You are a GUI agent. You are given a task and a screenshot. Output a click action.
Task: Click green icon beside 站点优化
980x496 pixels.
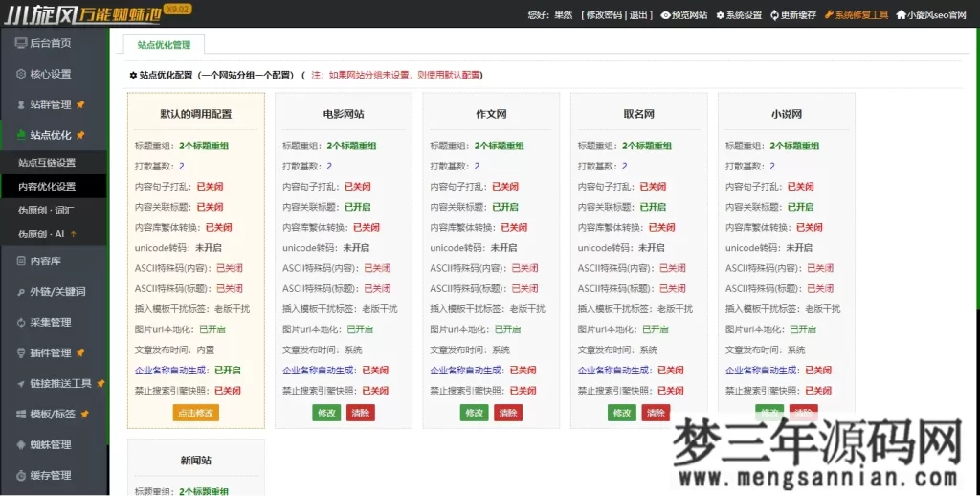pyautogui.click(x=21, y=134)
